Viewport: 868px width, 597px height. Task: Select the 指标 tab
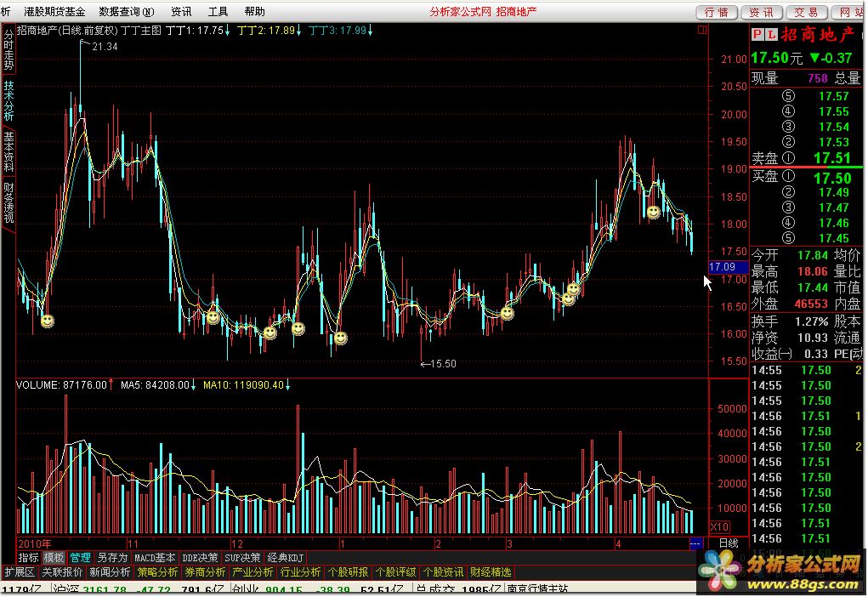[x=28, y=558]
